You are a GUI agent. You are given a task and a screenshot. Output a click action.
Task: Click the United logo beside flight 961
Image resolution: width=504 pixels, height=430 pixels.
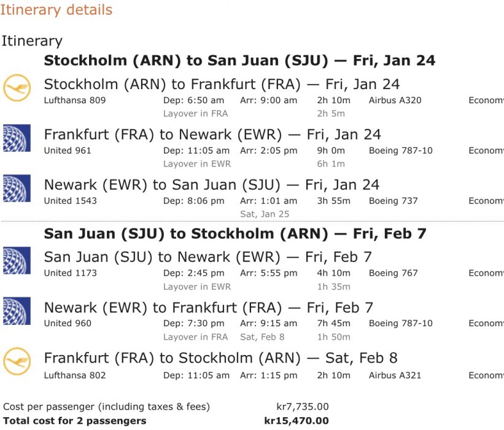point(17,138)
